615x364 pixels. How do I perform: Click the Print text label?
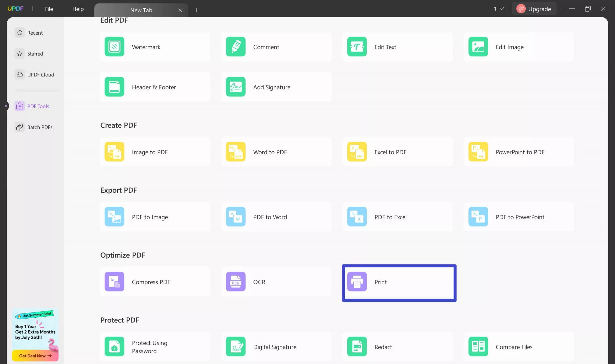coord(380,282)
